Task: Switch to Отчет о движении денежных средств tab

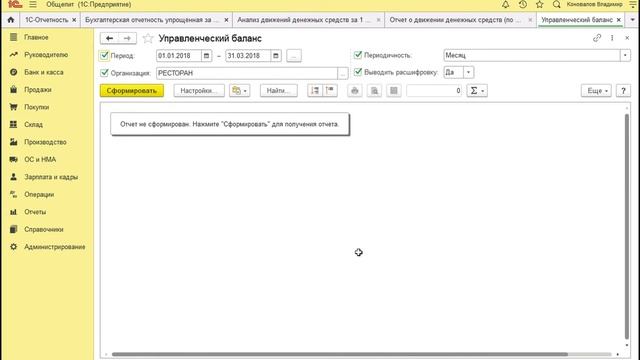Action: [x=455, y=20]
